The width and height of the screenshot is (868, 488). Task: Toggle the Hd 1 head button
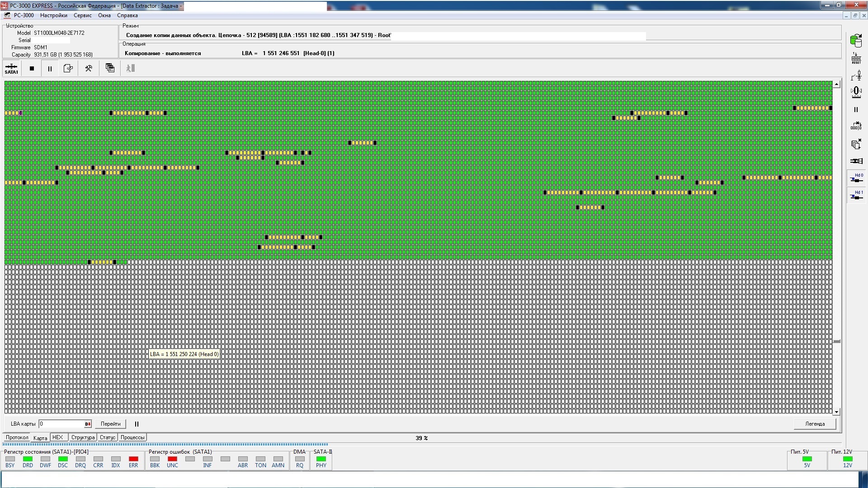[856, 195]
